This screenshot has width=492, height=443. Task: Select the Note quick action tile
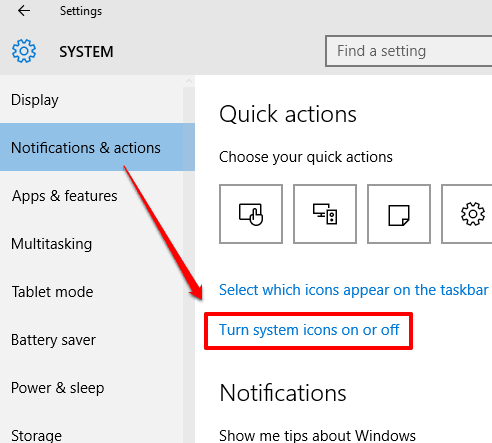coord(399,214)
